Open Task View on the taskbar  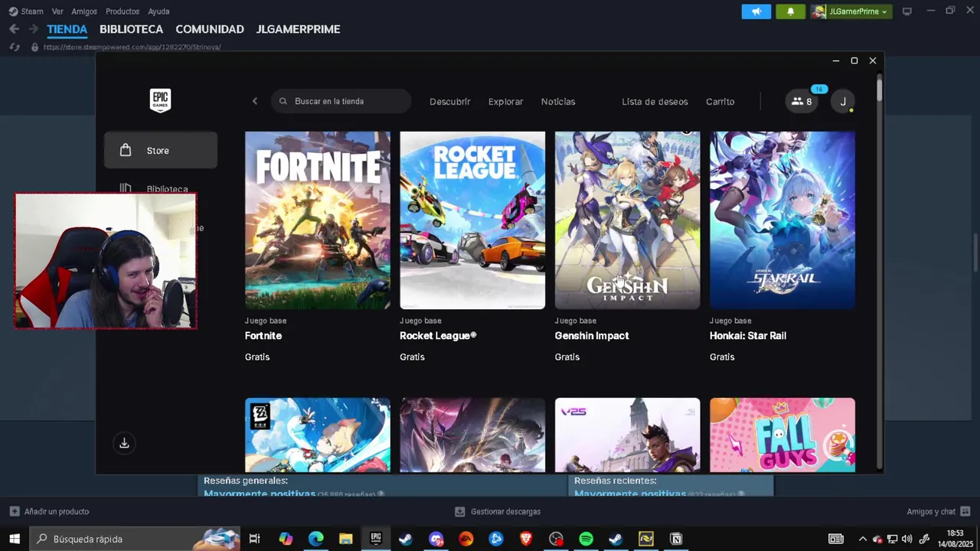(x=255, y=539)
